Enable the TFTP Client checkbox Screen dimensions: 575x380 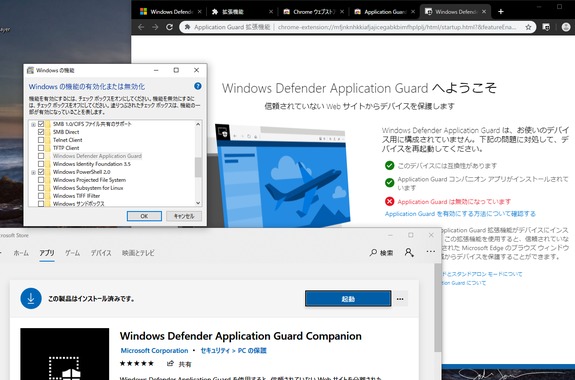(41, 148)
